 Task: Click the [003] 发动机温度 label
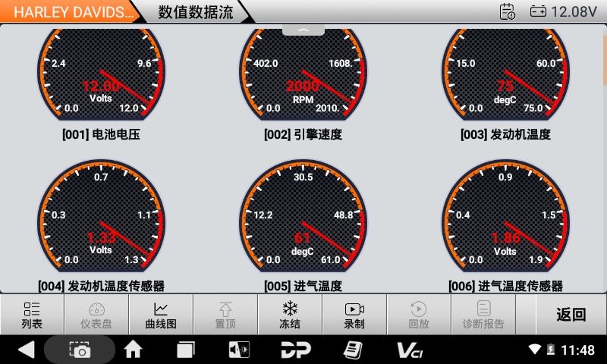point(505,134)
